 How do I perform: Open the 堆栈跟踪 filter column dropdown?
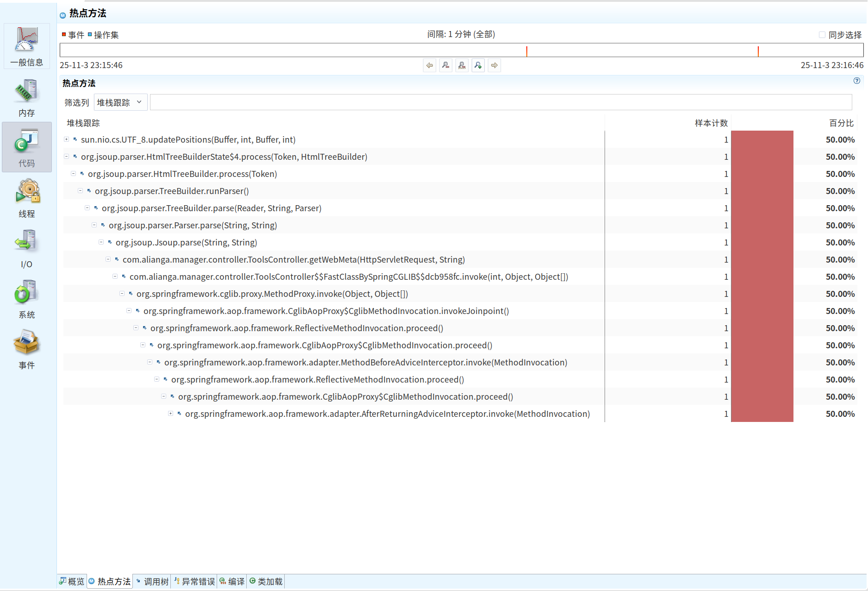(120, 102)
